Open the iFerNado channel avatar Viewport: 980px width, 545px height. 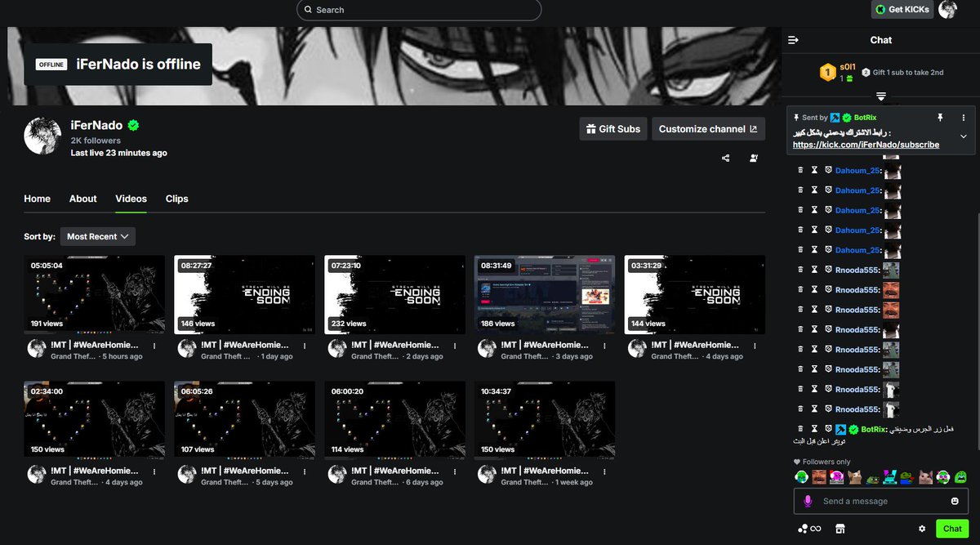pos(42,136)
